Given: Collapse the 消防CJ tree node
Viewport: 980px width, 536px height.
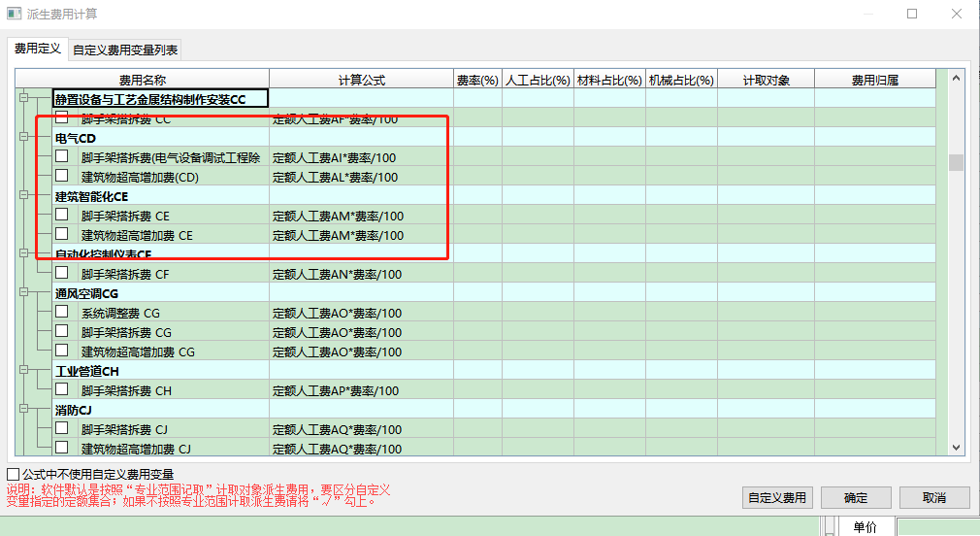Looking at the screenshot, I should [x=23, y=409].
